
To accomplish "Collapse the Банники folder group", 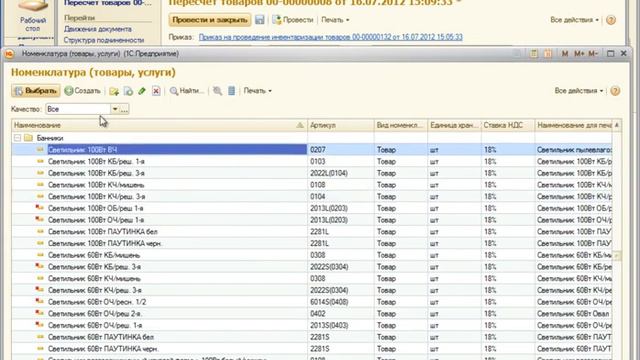I will 17,138.
